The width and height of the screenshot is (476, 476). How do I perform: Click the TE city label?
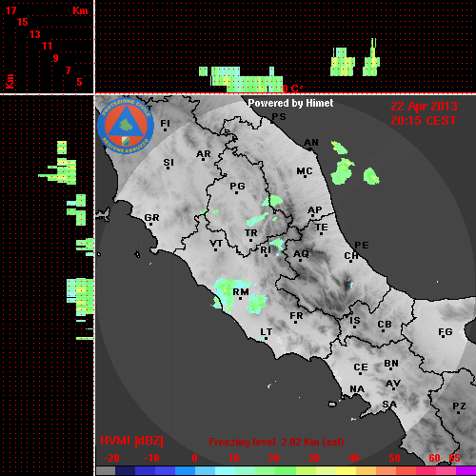pos(322,228)
